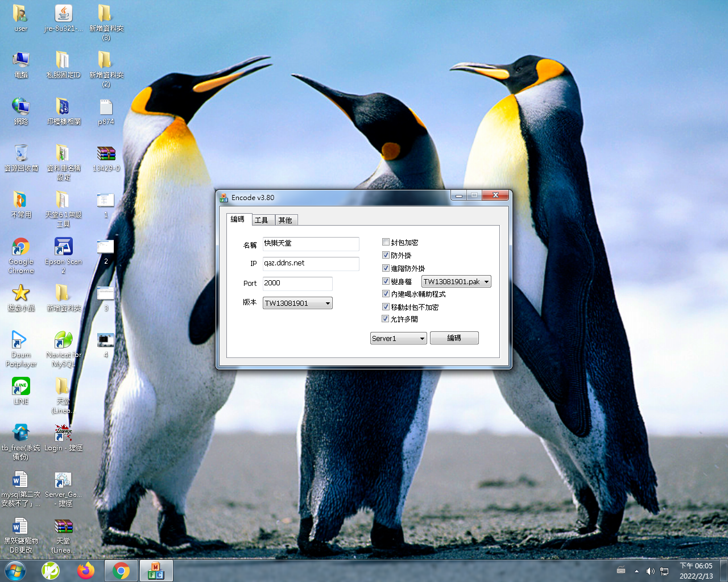Open the 13429-0 archive icon
Screen dimensions: 728x582
pos(106,157)
